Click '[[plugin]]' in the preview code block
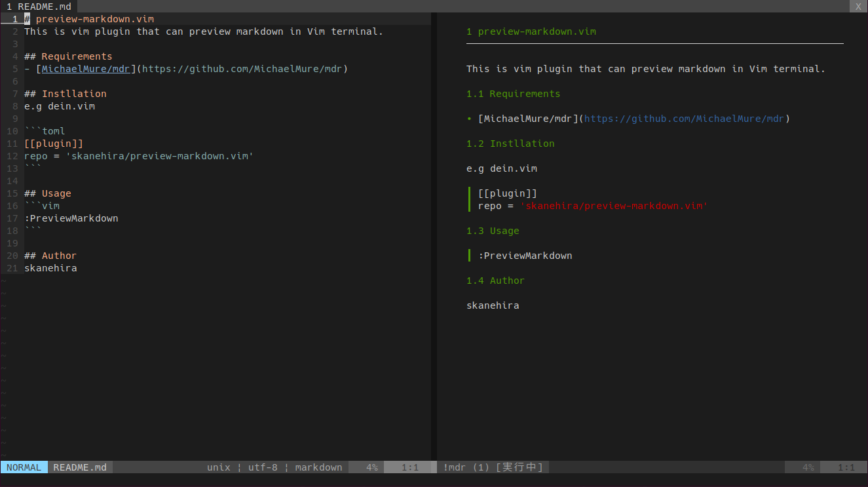The image size is (868, 487). point(508,193)
